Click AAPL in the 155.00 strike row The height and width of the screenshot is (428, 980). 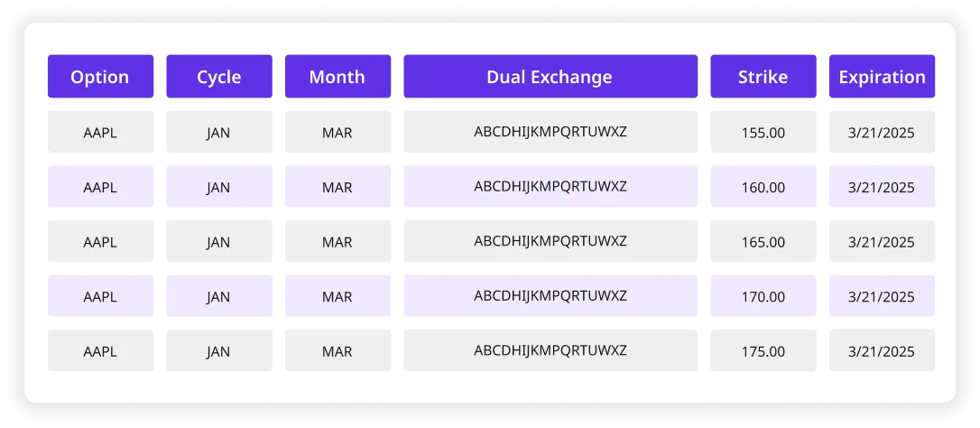click(x=101, y=132)
